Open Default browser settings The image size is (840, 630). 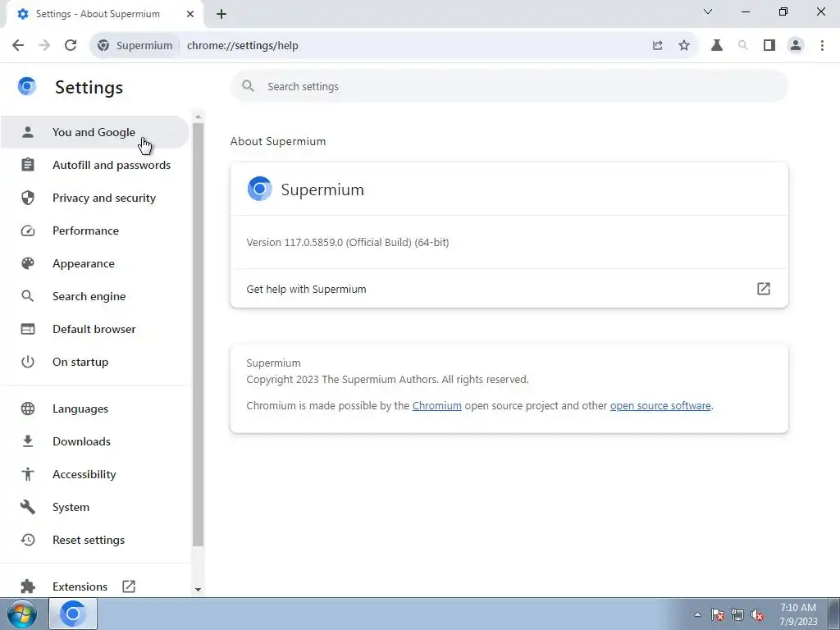[95, 329]
